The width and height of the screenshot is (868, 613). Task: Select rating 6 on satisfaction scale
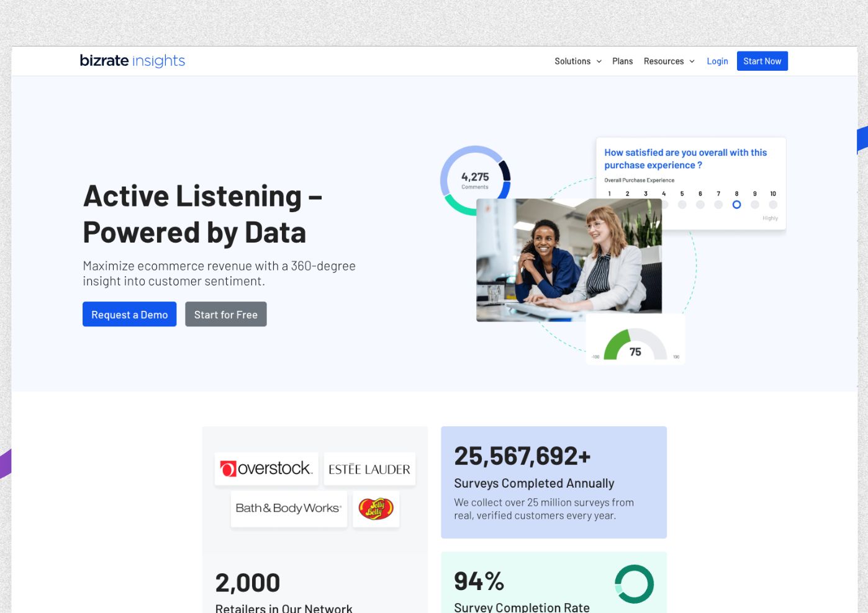[x=700, y=205]
